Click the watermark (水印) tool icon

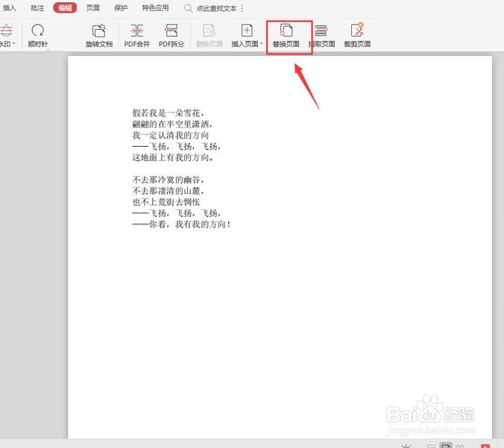(x=6, y=31)
